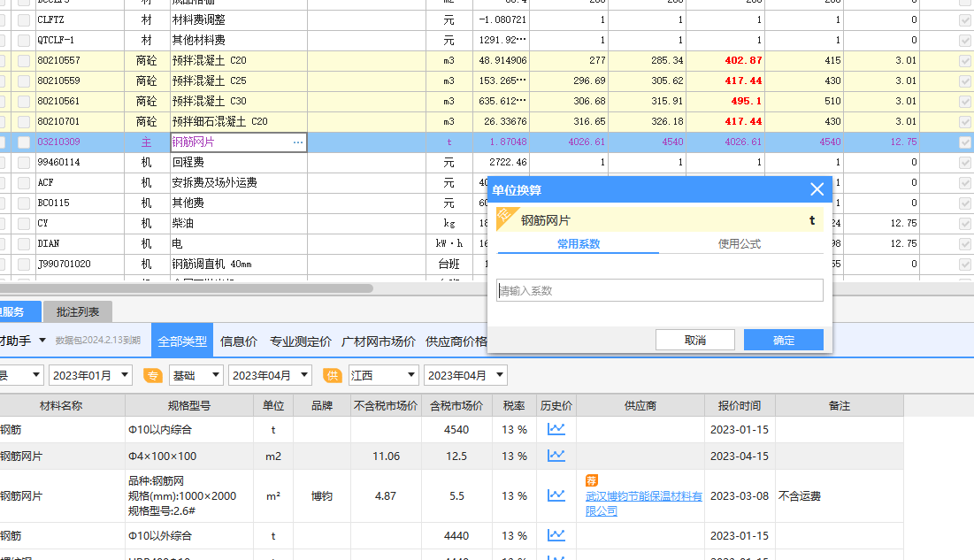Switch to the 常用系数 tab
This screenshot has height=560, width=974.
[x=579, y=243]
